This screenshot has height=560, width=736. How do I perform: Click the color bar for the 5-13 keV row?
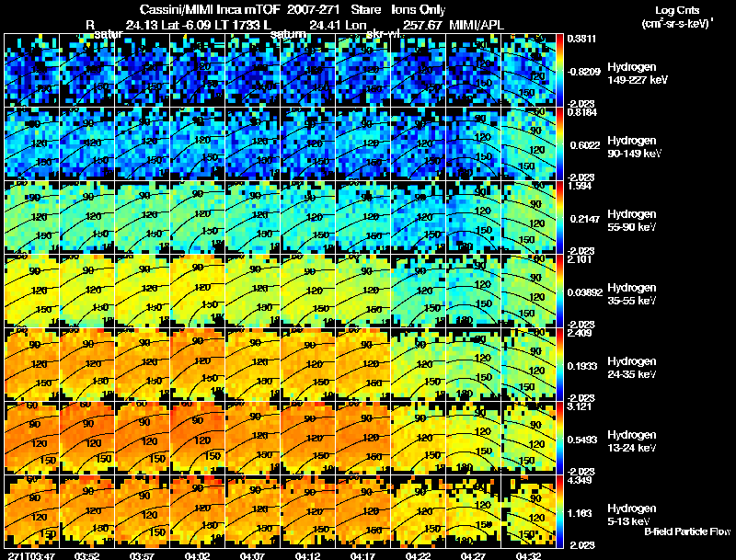point(559,511)
